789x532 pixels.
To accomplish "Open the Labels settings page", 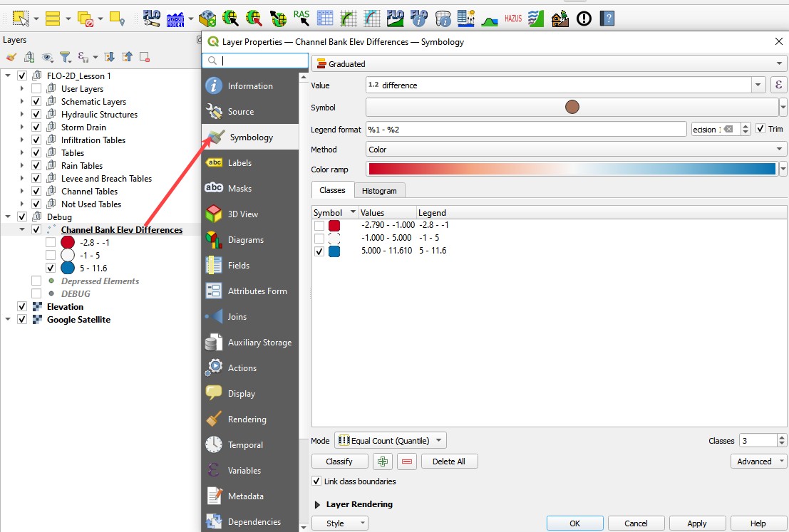I will click(239, 163).
